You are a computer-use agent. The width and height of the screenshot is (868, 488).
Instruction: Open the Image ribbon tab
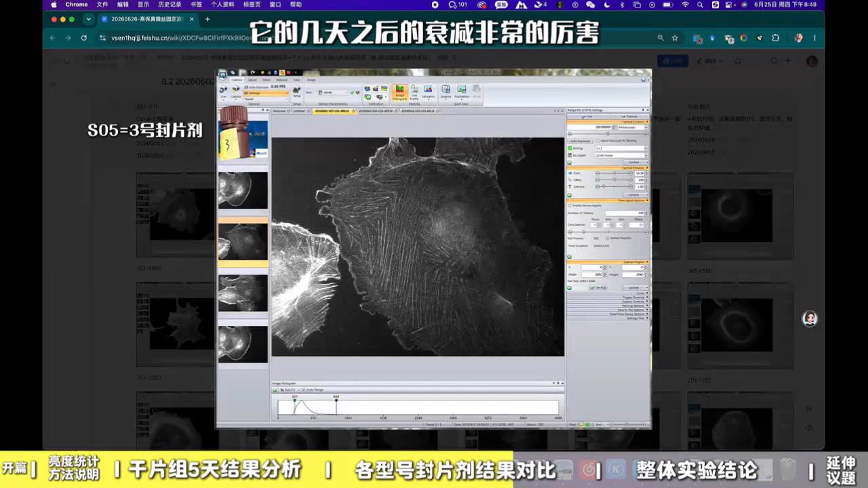pos(311,80)
